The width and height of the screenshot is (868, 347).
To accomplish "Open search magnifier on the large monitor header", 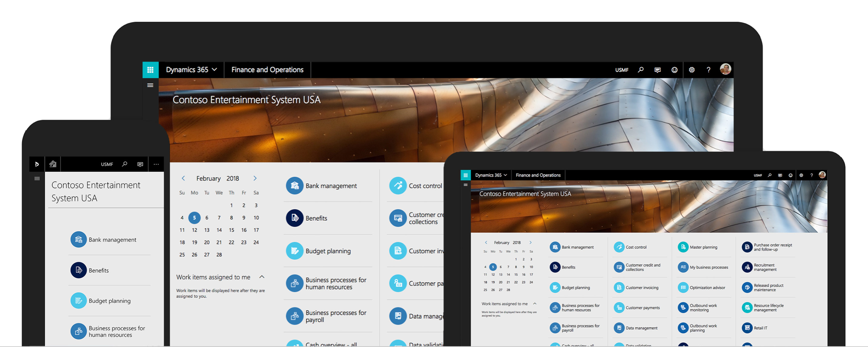I will click(641, 70).
